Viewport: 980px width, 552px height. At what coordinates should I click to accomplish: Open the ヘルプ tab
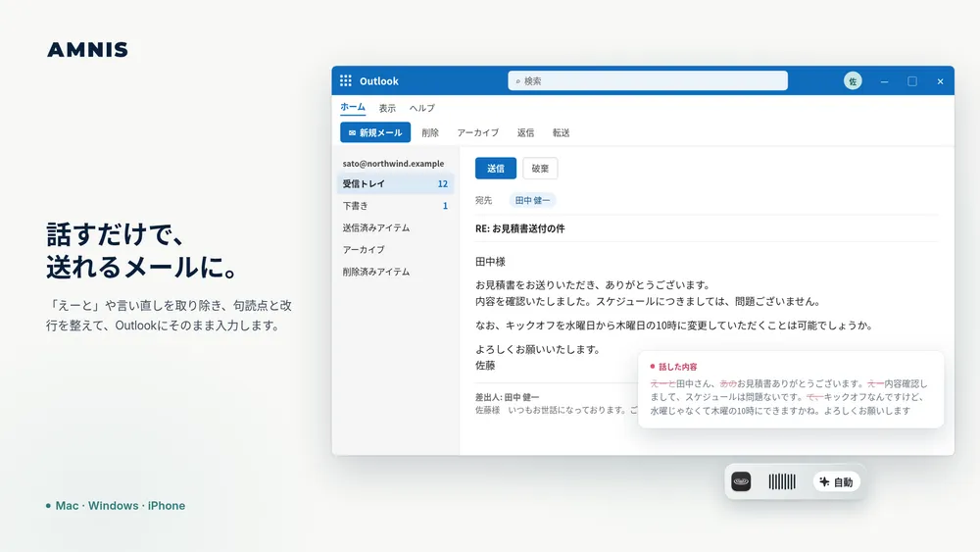(421, 108)
